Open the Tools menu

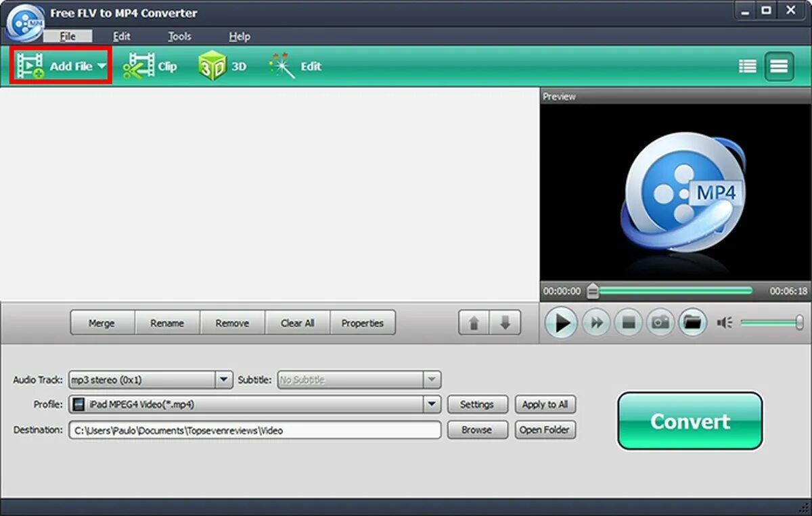[179, 37]
